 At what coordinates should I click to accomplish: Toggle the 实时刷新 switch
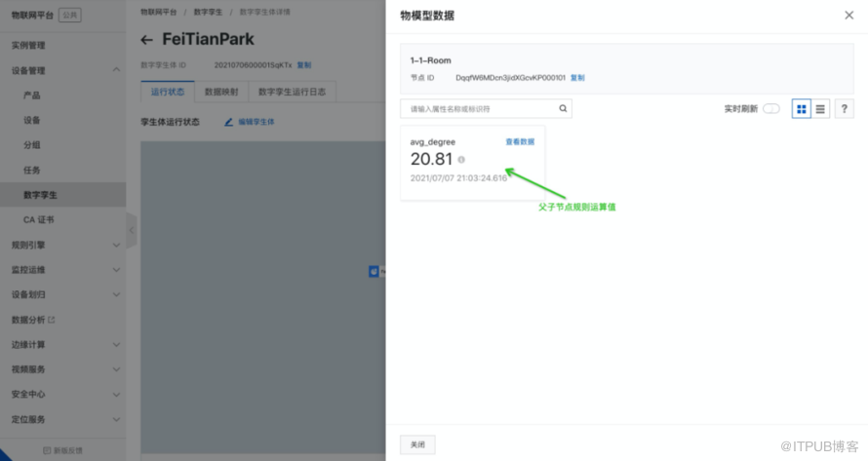pos(771,108)
